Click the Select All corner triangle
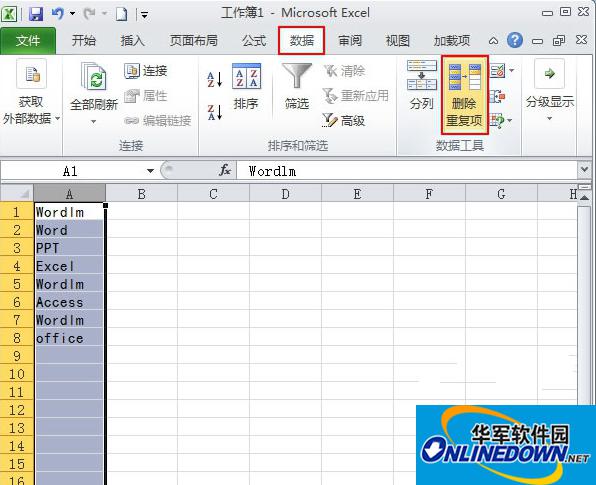596x485 pixels. pos(17,193)
